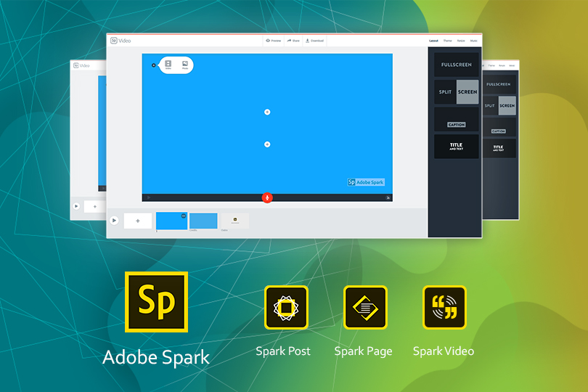The width and height of the screenshot is (588, 392).
Task: Choose the Split Screen layout in front window
Action: point(456,92)
